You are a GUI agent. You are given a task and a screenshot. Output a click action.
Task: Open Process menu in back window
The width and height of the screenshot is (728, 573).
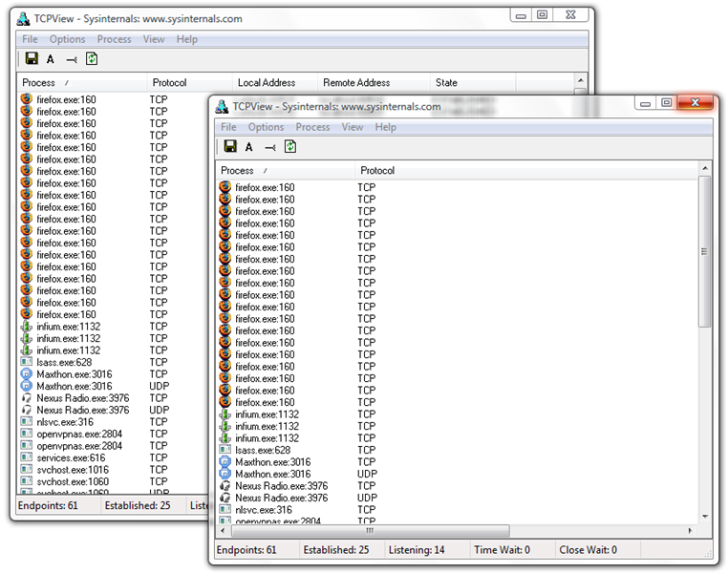[115, 39]
